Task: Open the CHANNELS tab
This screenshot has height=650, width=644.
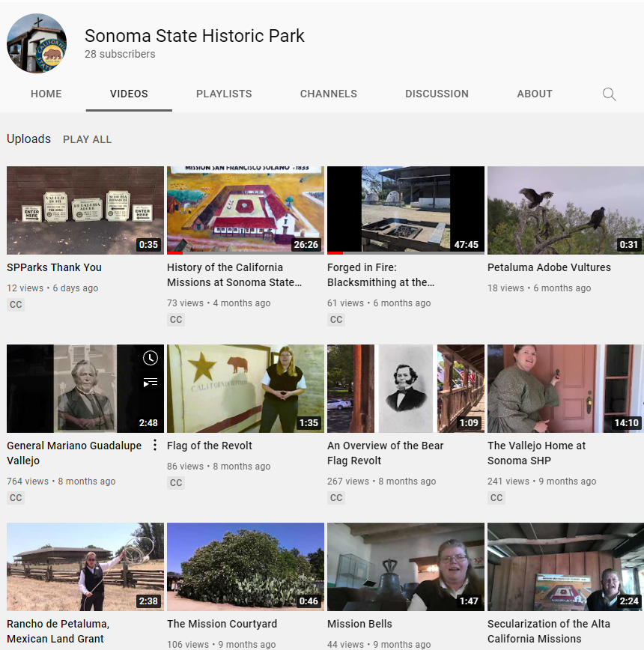Action: pos(328,94)
